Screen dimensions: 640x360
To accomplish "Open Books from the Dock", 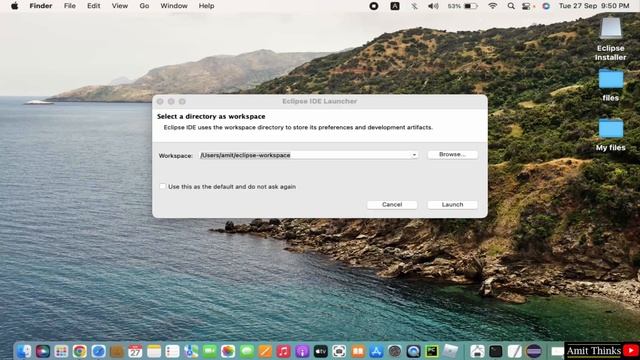I will point(358,351).
